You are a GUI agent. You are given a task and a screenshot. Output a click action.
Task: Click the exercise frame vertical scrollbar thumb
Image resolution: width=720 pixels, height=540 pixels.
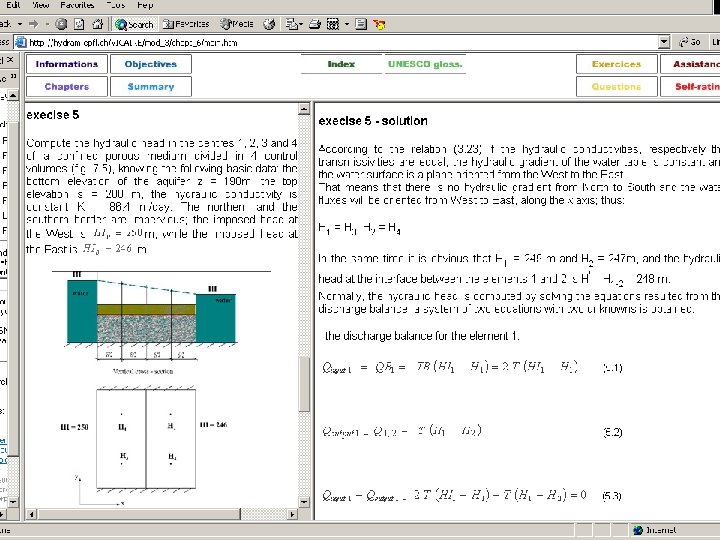tap(304, 384)
